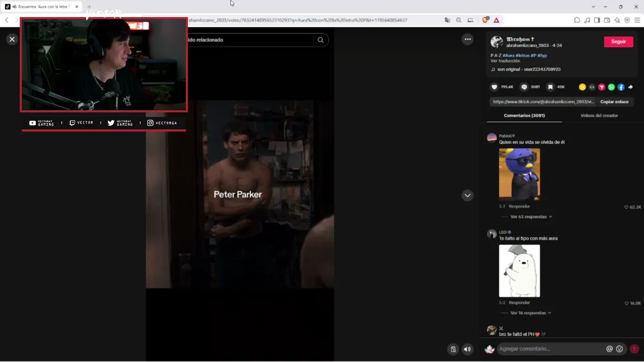The height and width of the screenshot is (362, 644).
Task: Open the Brave VPN shield icon
Action: (x=627, y=20)
